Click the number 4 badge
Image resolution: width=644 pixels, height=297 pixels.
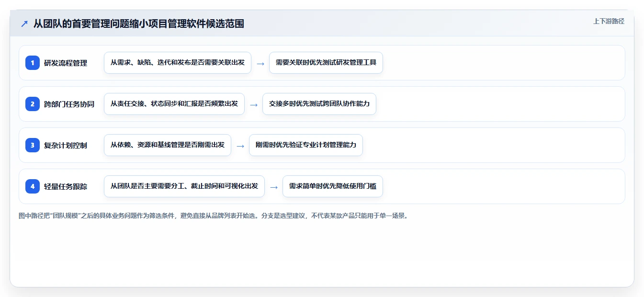coord(33,186)
